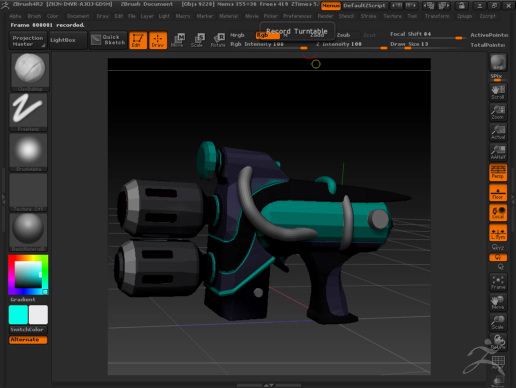
Task: Open the Standard brush thumbnail picker
Action: tap(30, 72)
